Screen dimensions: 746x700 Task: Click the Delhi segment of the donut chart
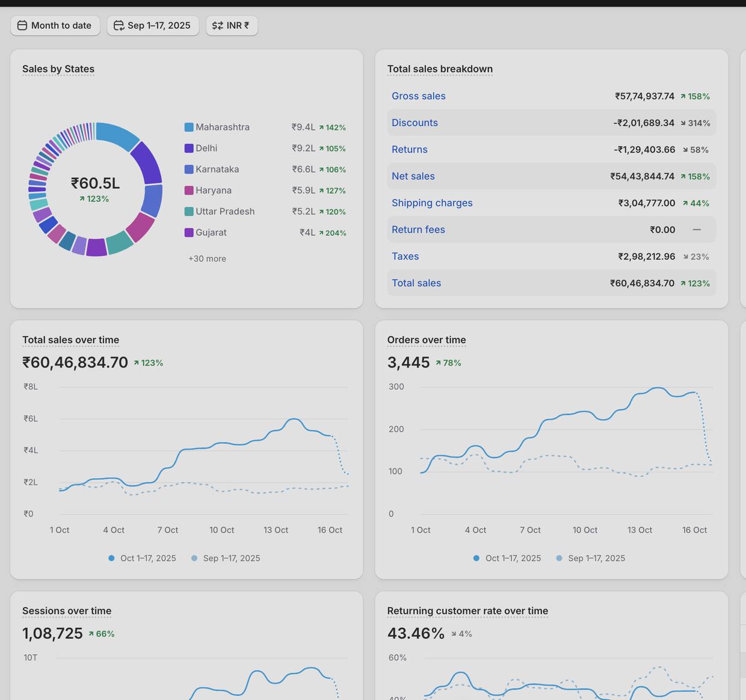click(147, 162)
